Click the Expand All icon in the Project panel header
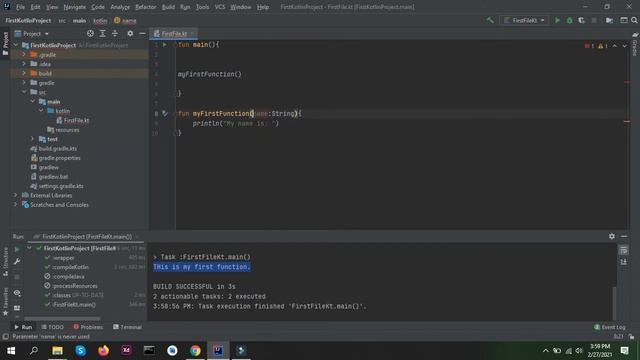 102,33
